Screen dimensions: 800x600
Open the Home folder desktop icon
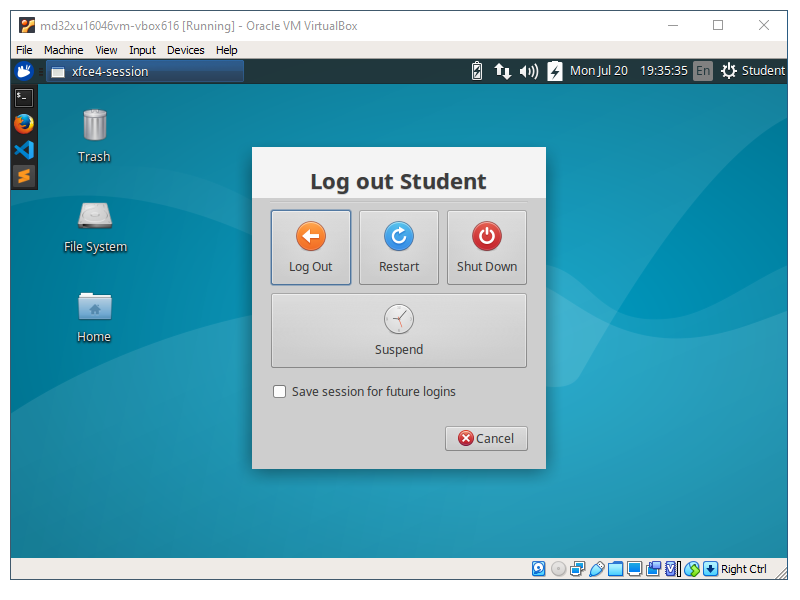coord(94,306)
